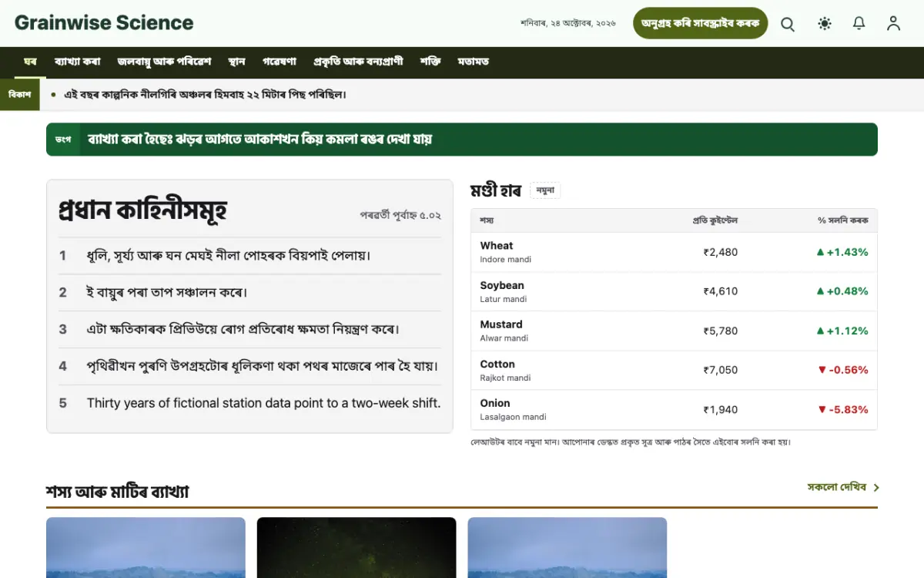The image size is (924, 578).
Task: Sort by % সলনি কৰক column header
Action: 842,220
